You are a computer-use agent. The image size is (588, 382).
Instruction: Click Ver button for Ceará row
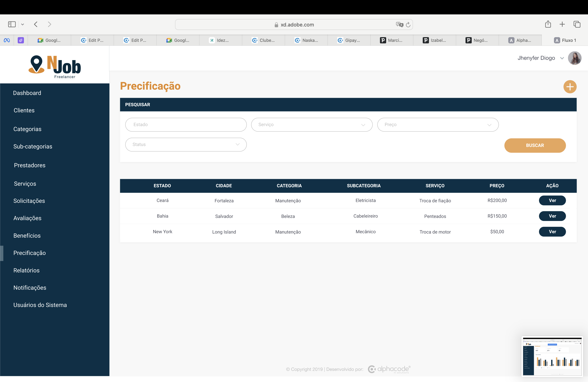[x=552, y=200]
